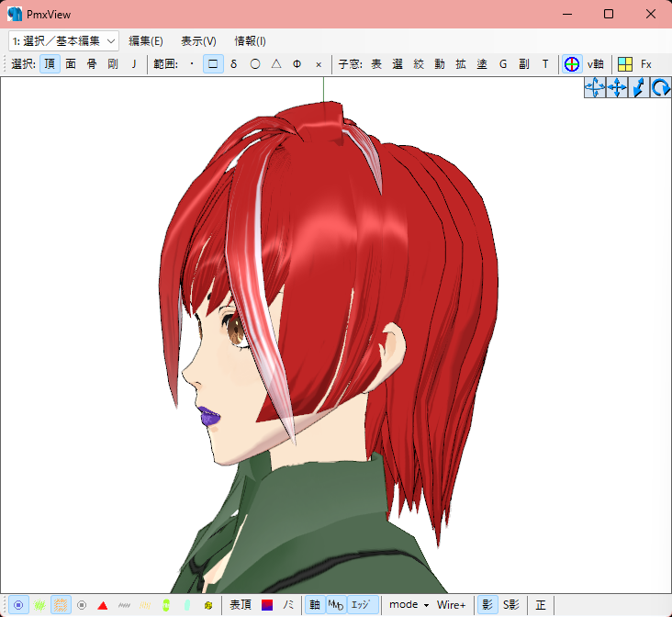672x617 pixels.
Task: Click the colored axis circle icon
Action: click(x=571, y=64)
